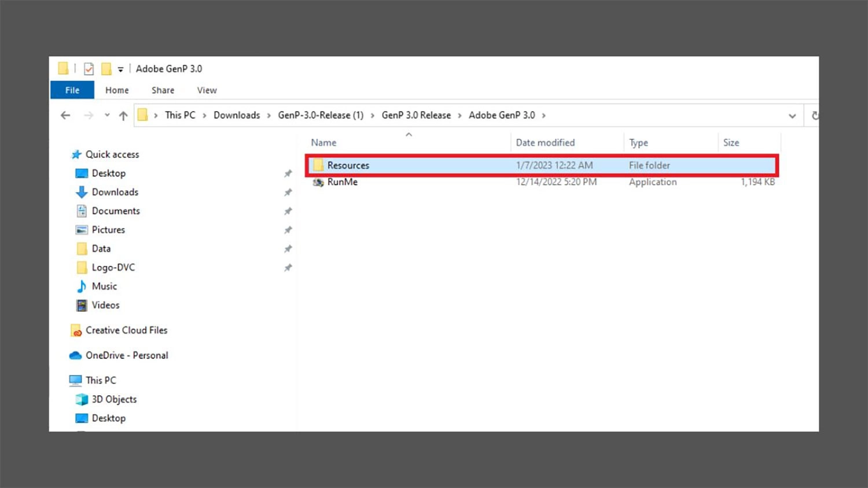
Task: Click the pin icon beside Logo-DVC
Action: pos(288,268)
